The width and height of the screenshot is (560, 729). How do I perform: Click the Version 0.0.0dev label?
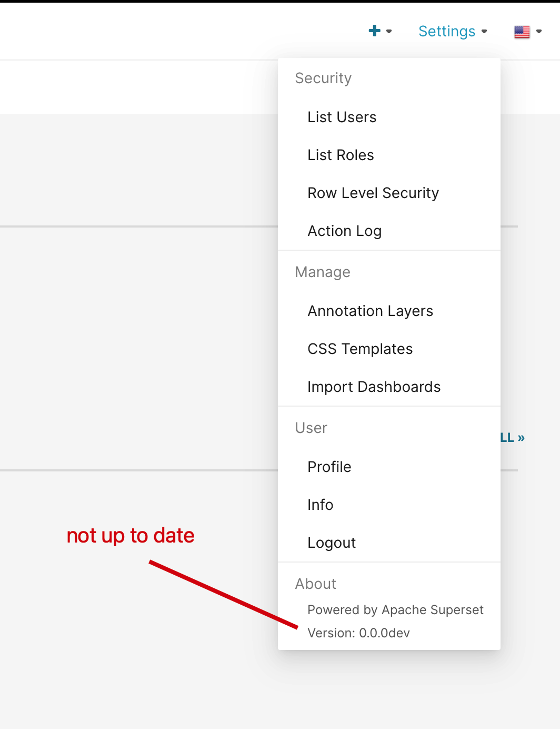358,633
